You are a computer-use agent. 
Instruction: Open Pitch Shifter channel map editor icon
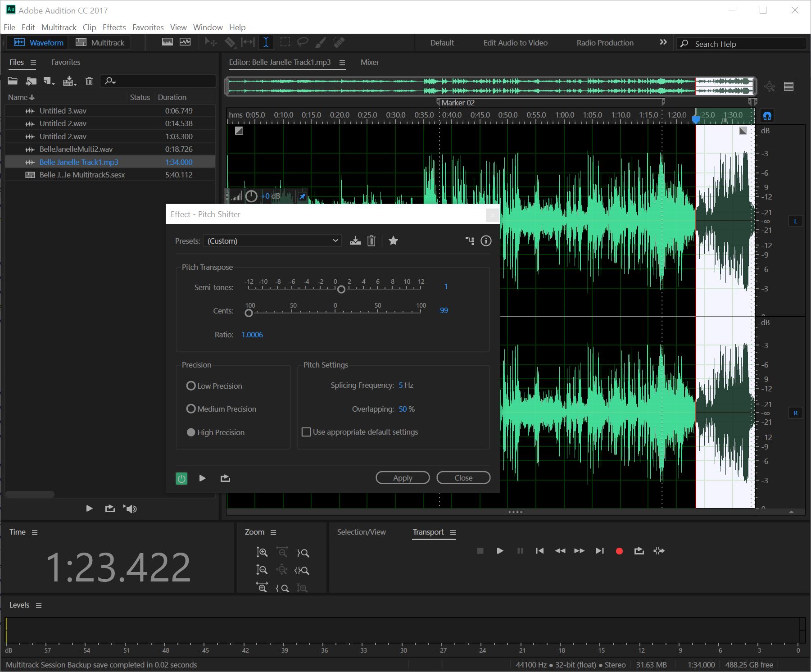[x=470, y=241]
